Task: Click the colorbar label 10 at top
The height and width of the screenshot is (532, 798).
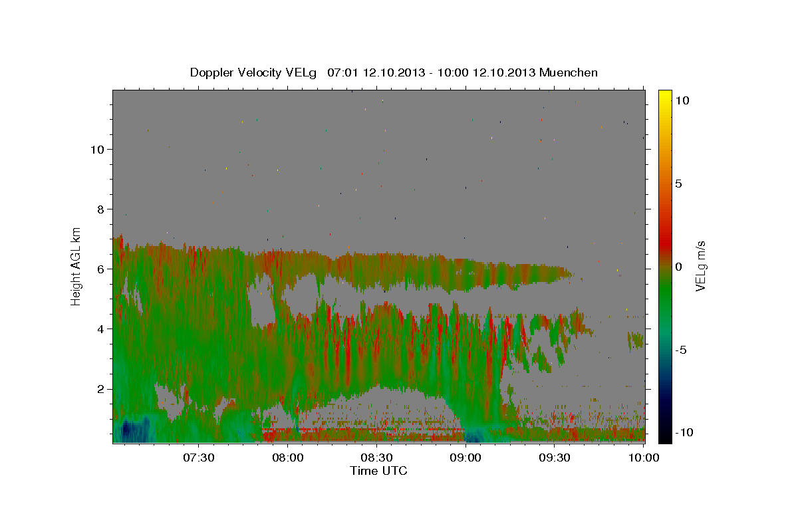Action: point(683,100)
